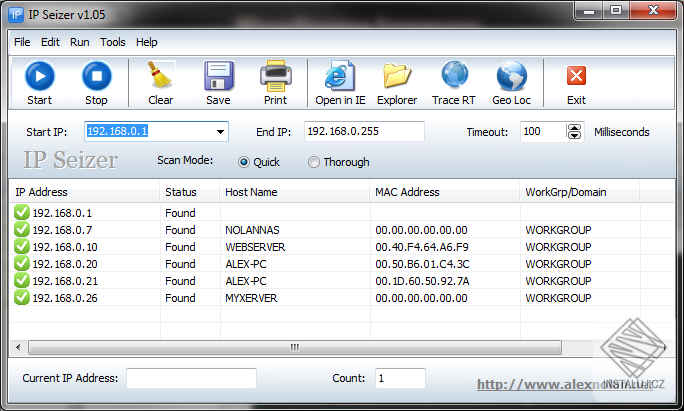Save results with the floppy disk icon
Viewport: 684px width, 411px height.
(x=219, y=75)
